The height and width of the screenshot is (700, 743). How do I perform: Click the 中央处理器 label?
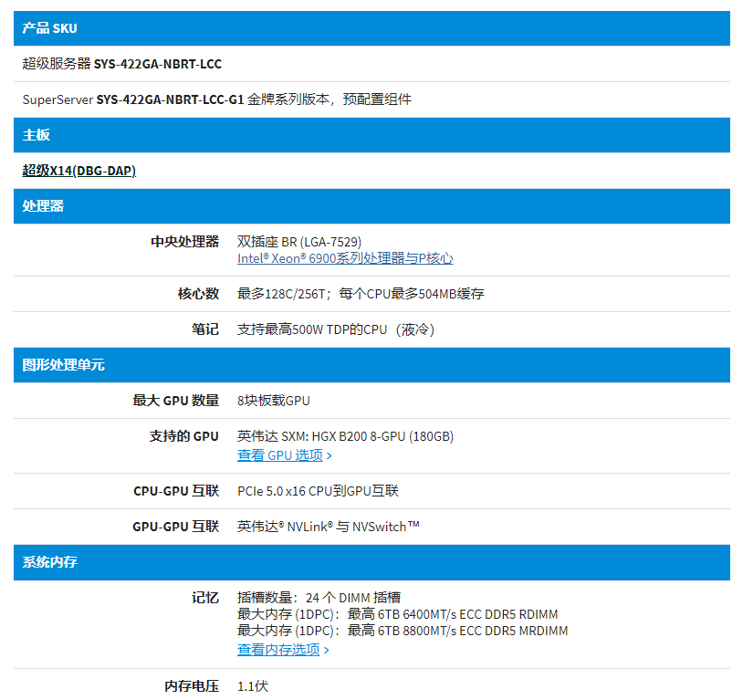184,242
